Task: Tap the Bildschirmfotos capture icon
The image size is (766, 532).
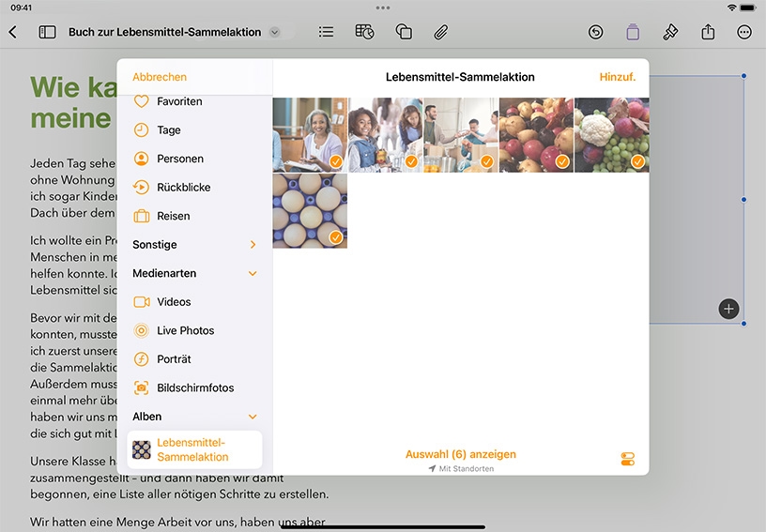Action: [141, 388]
